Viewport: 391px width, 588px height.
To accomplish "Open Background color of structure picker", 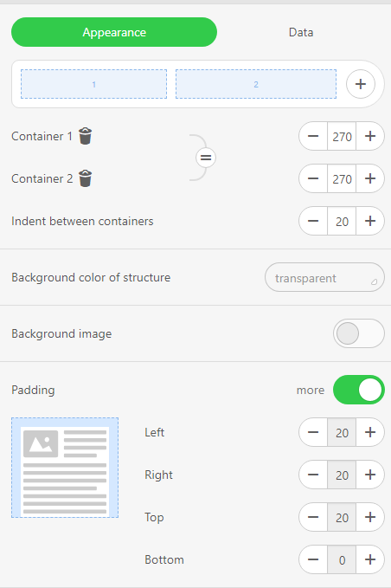I will [x=324, y=277].
